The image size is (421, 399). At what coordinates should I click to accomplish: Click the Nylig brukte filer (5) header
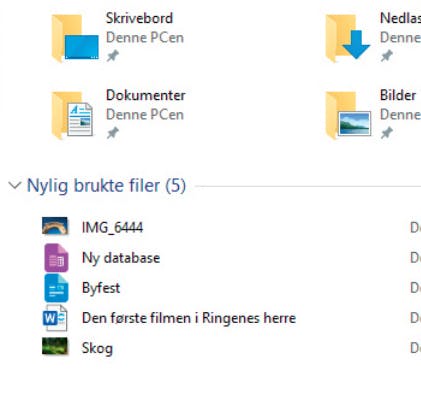(x=106, y=185)
